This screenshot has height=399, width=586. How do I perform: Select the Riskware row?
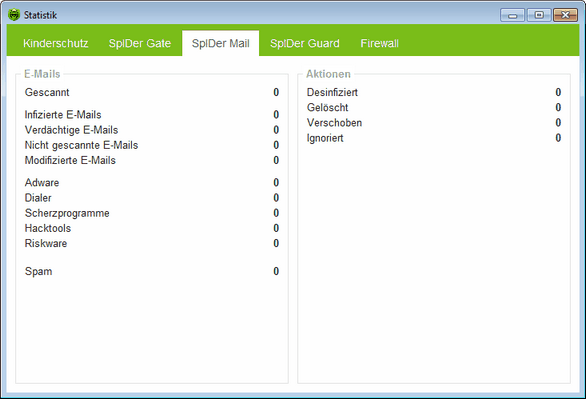pyautogui.click(x=152, y=244)
